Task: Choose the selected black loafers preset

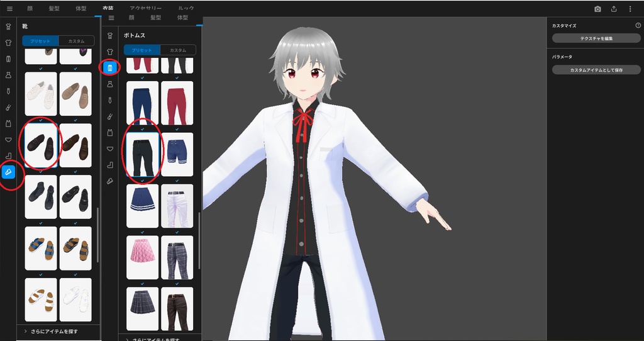Action: 41,145
